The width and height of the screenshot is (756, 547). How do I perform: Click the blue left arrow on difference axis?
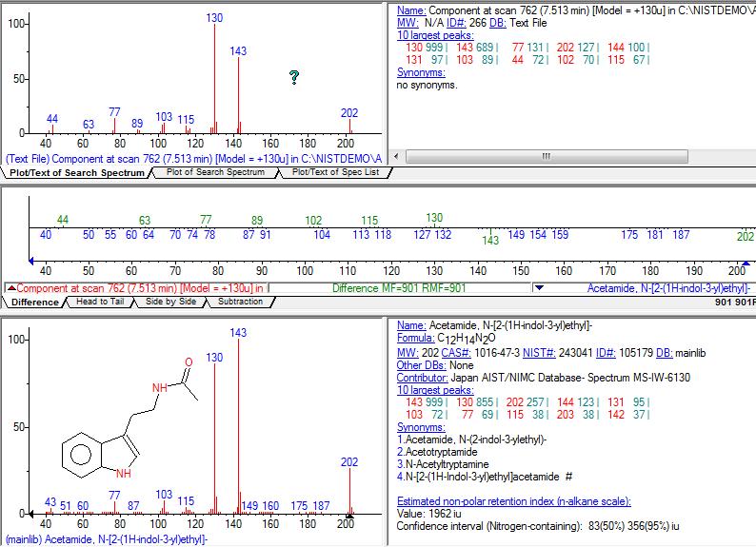pyautogui.click(x=32, y=260)
